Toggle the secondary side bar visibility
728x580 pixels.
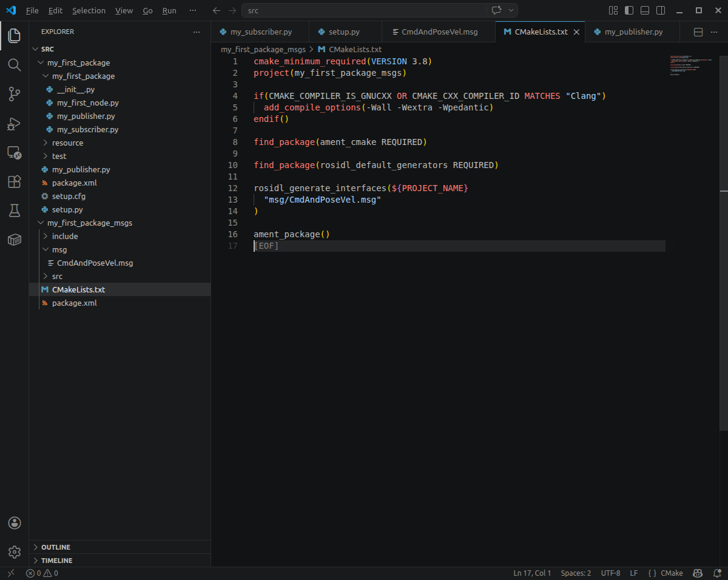(661, 10)
